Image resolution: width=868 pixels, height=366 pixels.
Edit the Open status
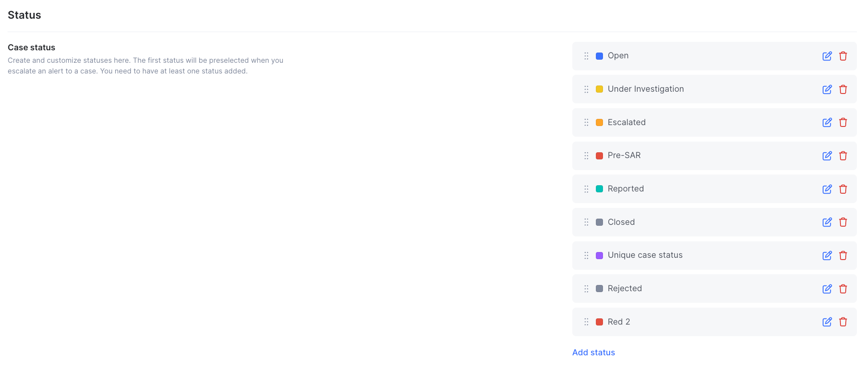click(x=827, y=56)
